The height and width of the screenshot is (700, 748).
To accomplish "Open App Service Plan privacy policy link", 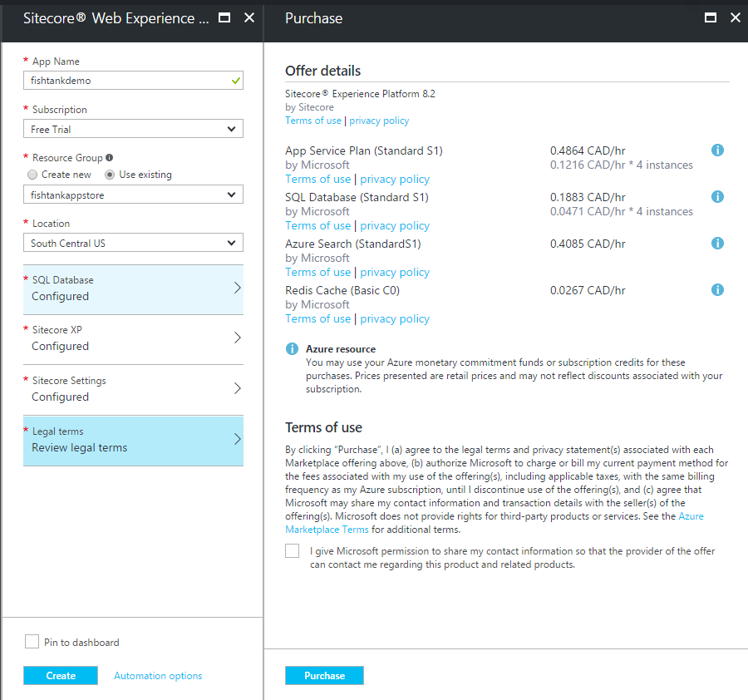I will point(395,179).
